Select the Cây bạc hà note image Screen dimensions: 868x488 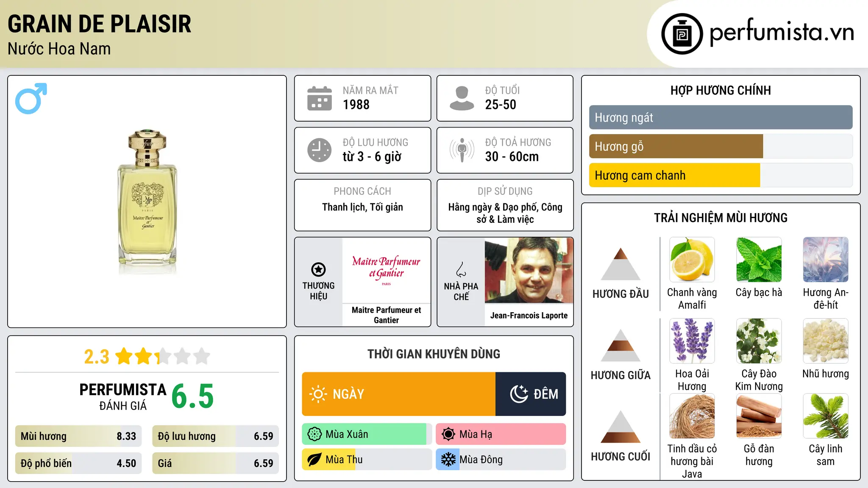click(759, 260)
